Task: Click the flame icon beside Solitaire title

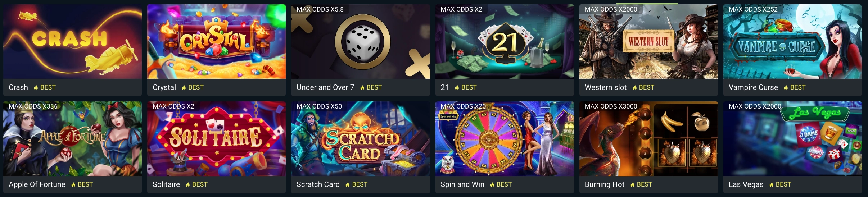Action: click(187, 185)
